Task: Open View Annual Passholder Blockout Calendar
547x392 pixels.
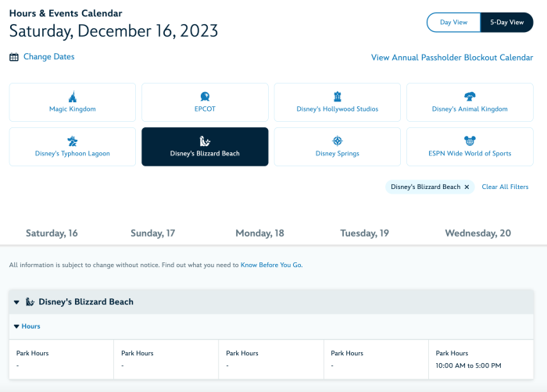Action: coord(452,58)
